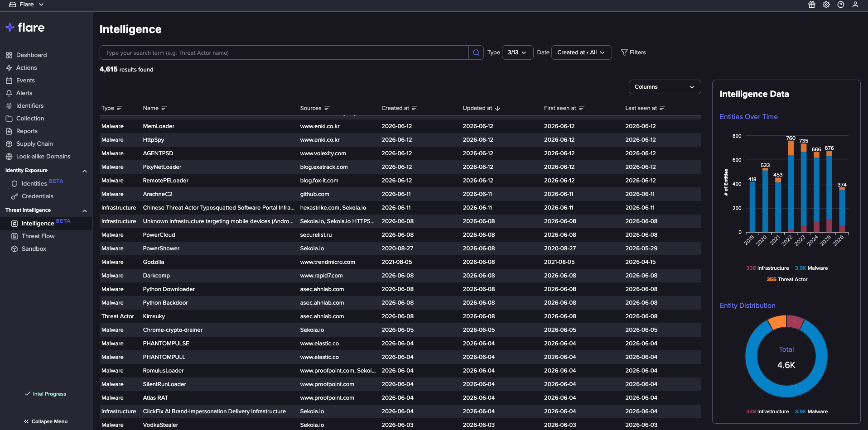Toggle 3.9K Malware donut legend entry
The height and width of the screenshot is (430, 868).
(x=811, y=412)
